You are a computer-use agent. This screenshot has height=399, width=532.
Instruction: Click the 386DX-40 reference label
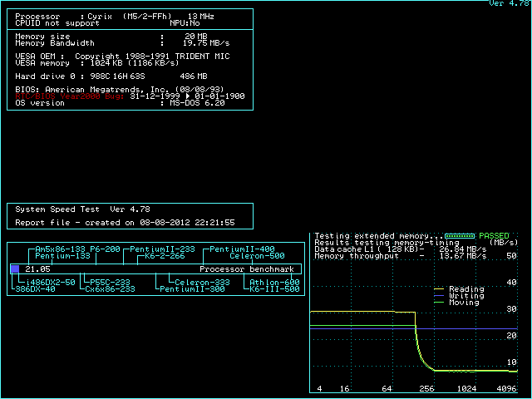35,289
